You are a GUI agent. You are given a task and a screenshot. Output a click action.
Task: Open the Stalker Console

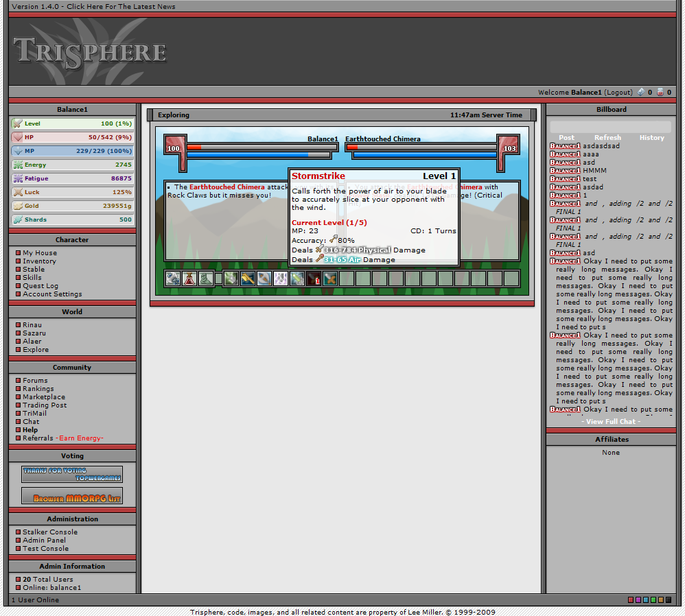tap(50, 532)
